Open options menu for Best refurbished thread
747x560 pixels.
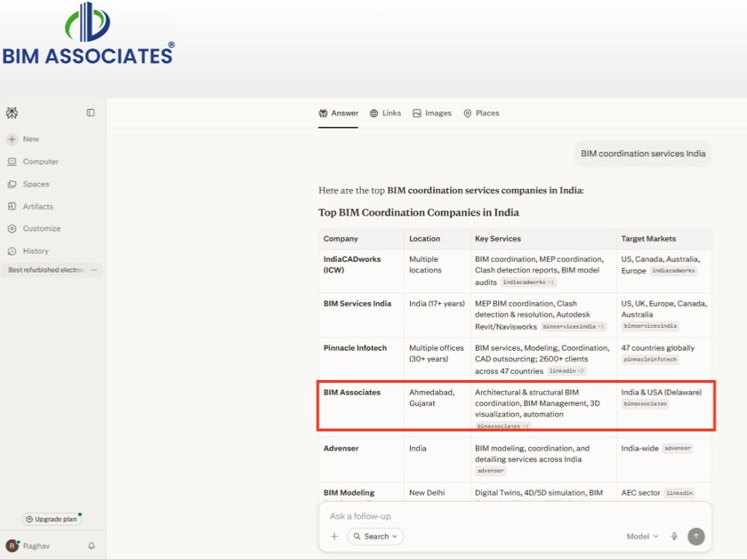click(94, 270)
